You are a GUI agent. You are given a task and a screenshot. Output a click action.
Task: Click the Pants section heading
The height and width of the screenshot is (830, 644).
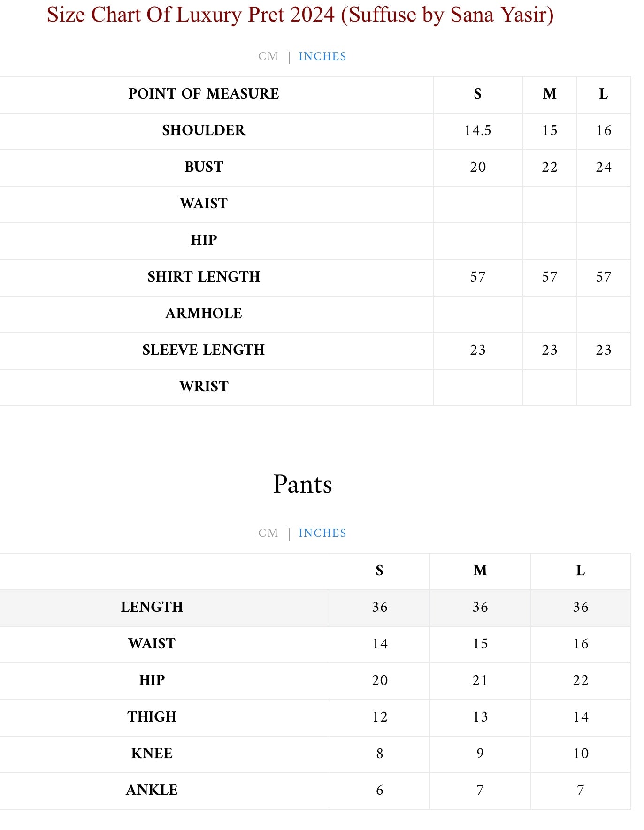click(302, 484)
